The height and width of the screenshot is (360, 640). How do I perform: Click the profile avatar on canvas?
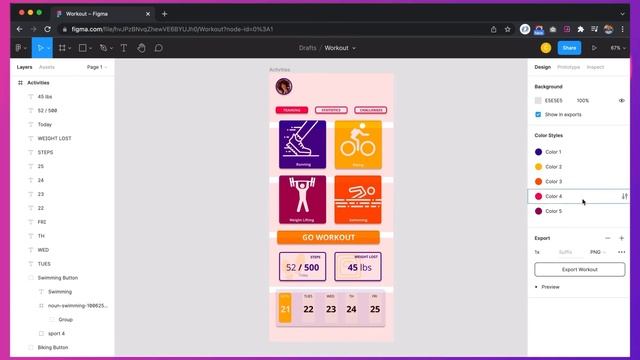pyautogui.click(x=284, y=87)
